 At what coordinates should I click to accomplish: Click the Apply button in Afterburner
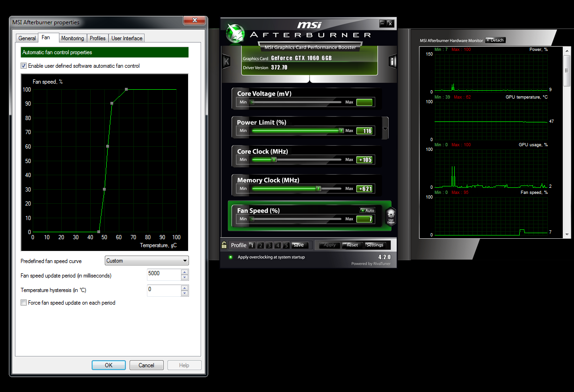(x=330, y=245)
